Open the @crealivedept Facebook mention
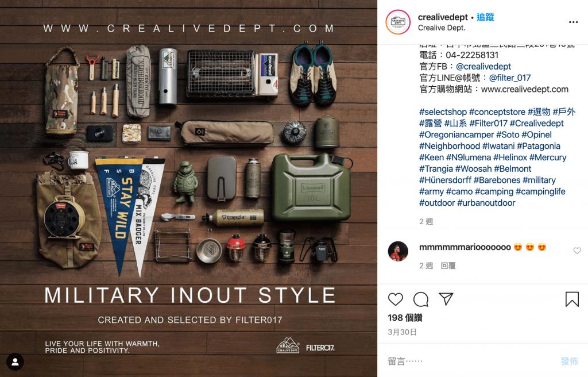The width and height of the screenshot is (588, 377). pos(483,67)
